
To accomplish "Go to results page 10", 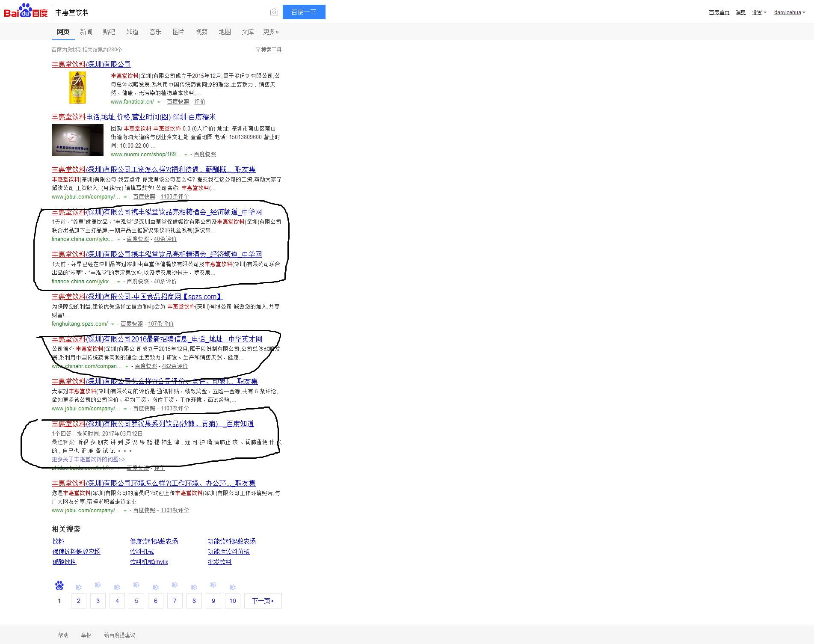I will coord(233,601).
